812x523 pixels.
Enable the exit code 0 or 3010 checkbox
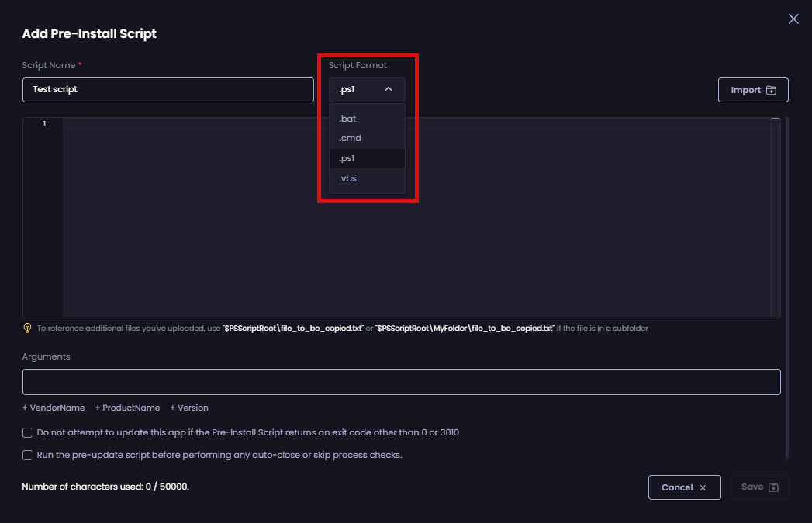pyautogui.click(x=26, y=432)
